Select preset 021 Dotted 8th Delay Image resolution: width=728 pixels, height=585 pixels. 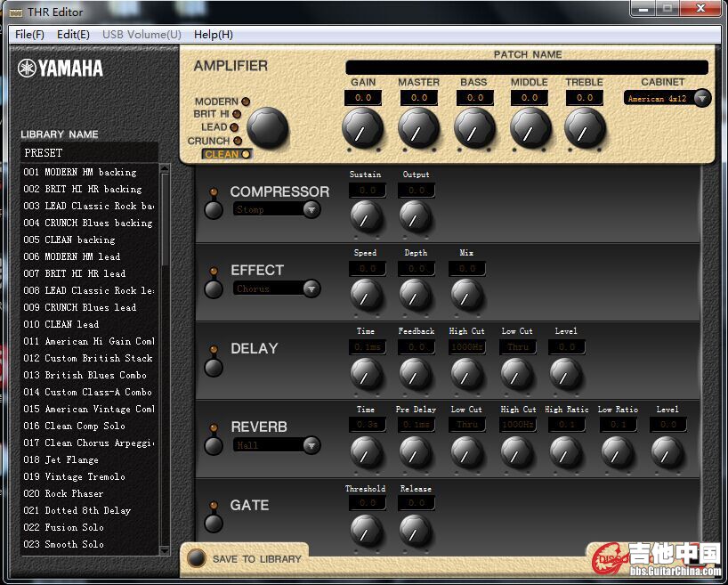89,510
